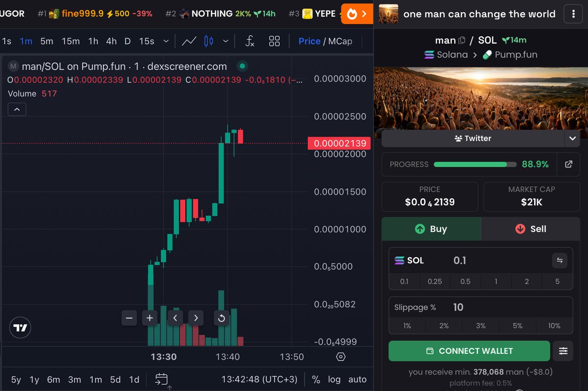Zoom in chart with plus button

tap(150, 318)
